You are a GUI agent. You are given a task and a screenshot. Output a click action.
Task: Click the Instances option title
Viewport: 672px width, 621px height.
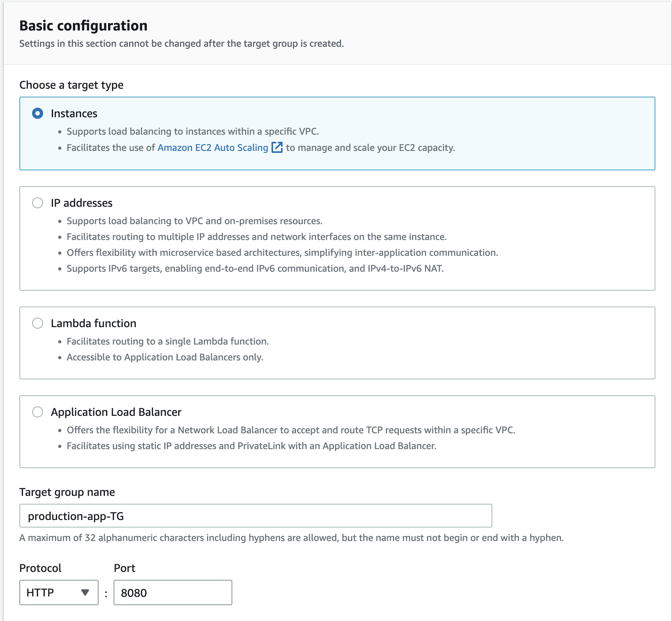click(74, 114)
